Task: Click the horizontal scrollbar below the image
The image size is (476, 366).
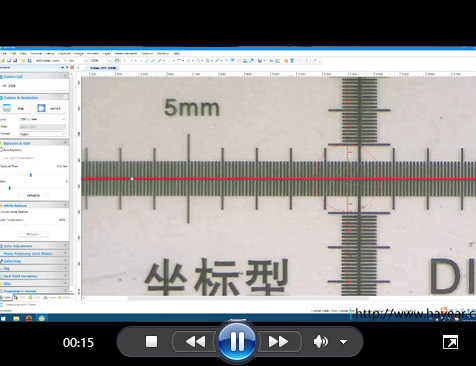Action: tap(248, 299)
